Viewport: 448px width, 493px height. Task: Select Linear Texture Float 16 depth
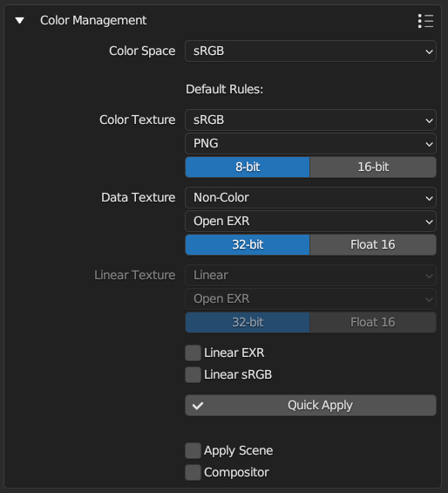[373, 322]
